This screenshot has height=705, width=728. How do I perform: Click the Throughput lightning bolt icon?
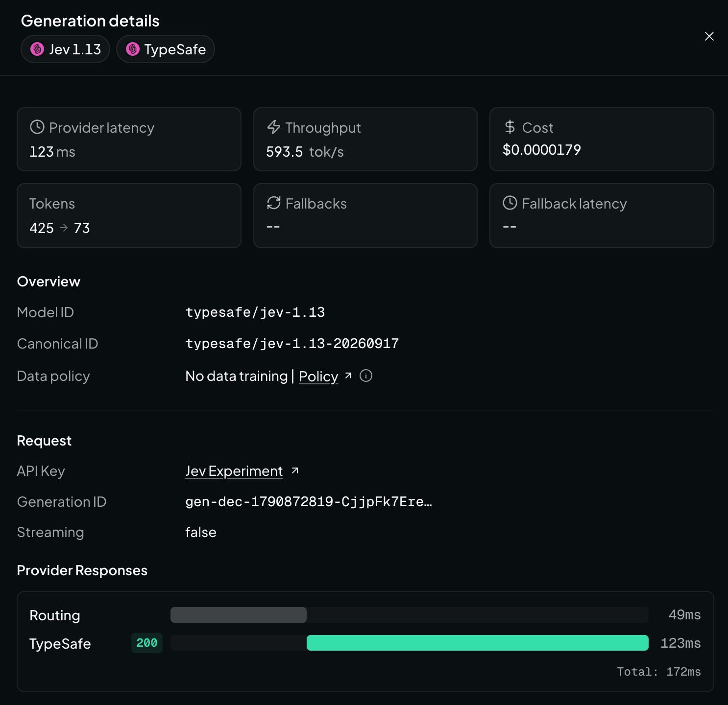tap(273, 127)
